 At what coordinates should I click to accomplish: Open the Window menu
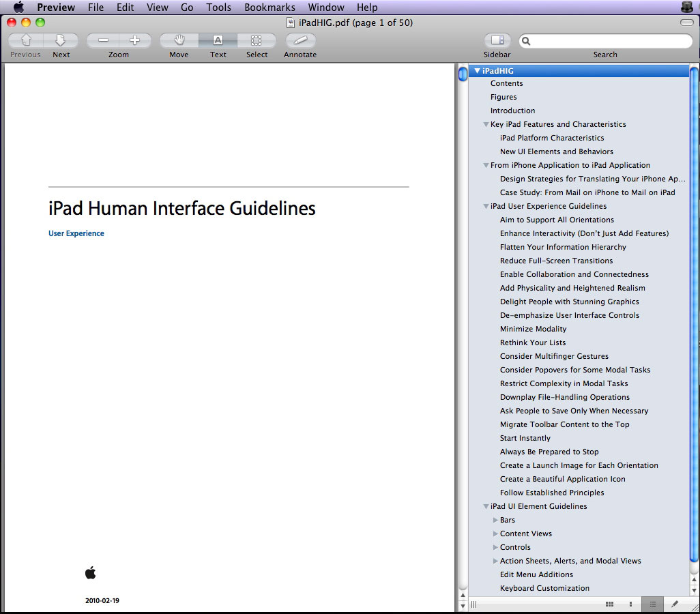[x=326, y=7]
